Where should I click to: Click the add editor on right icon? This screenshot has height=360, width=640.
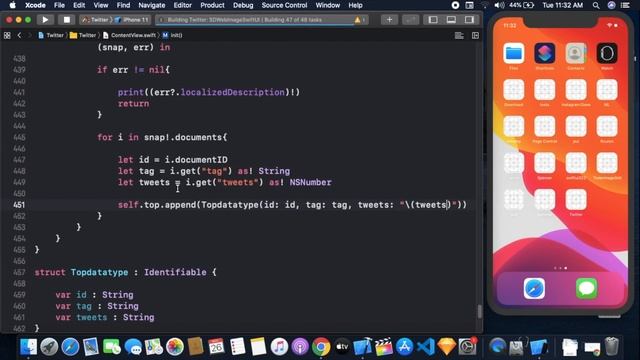[475, 36]
